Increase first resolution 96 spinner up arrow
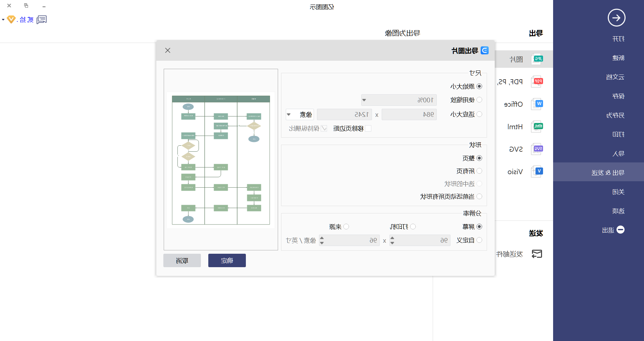 click(392, 238)
